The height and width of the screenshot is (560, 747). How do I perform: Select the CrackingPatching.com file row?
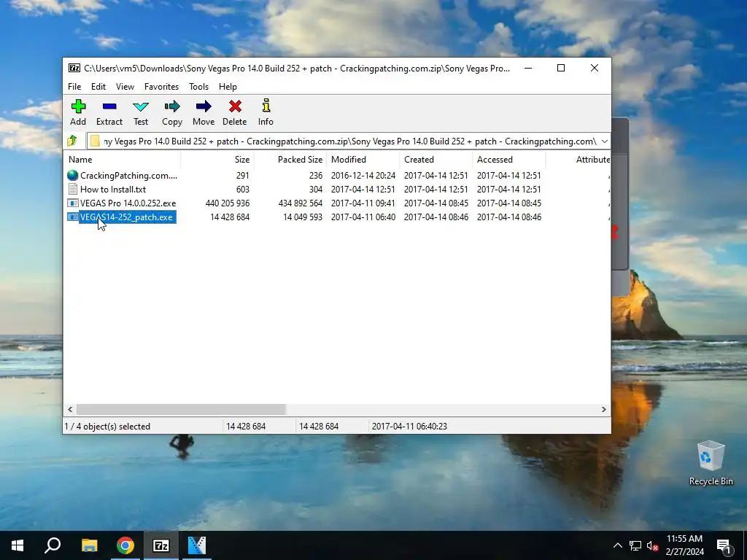tap(336, 175)
